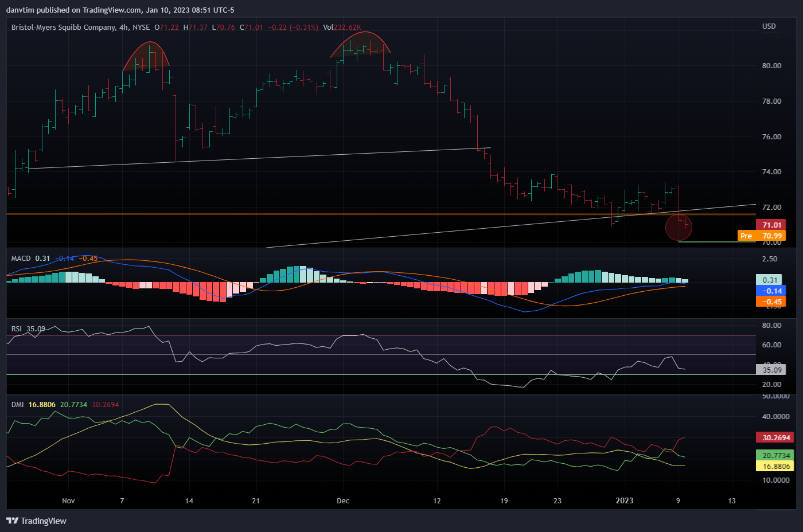Image resolution: width=803 pixels, height=532 pixels.
Task: Click the yellow 16.8806 DMI axis tag
Action: click(x=775, y=466)
